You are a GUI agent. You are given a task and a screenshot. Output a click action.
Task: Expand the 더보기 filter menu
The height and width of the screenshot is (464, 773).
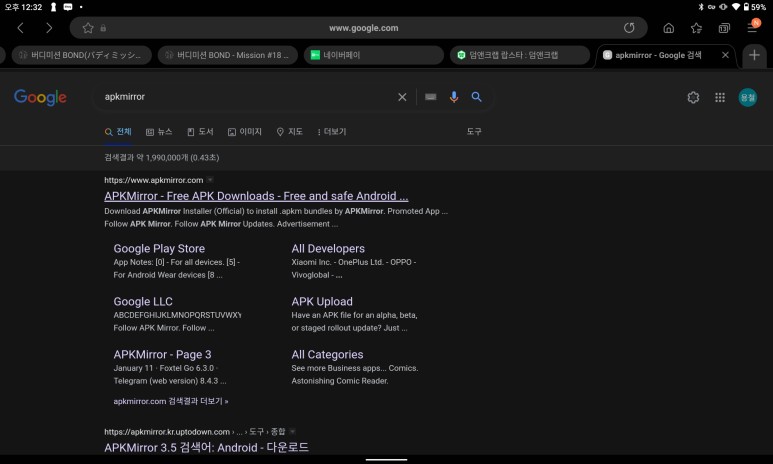[331, 132]
